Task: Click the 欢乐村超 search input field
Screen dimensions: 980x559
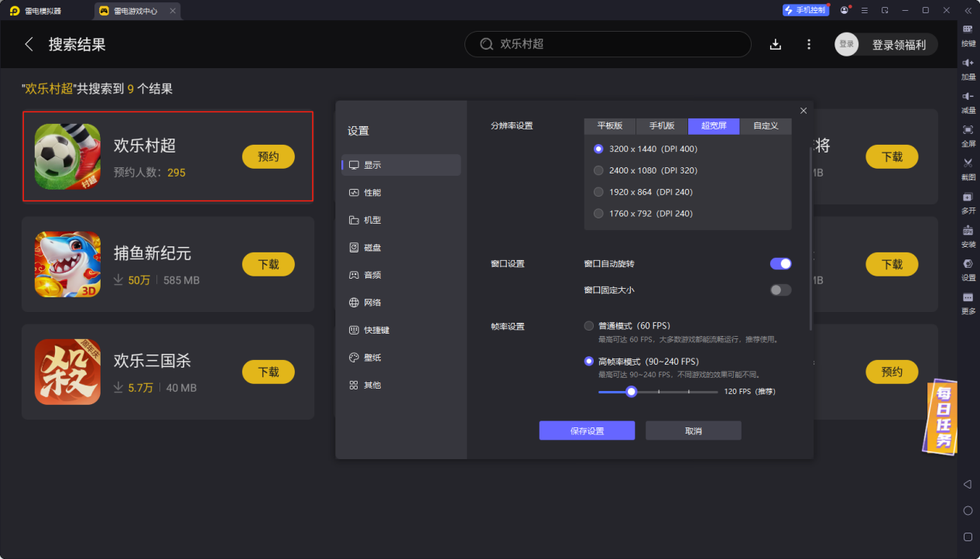Action: click(608, 44)
